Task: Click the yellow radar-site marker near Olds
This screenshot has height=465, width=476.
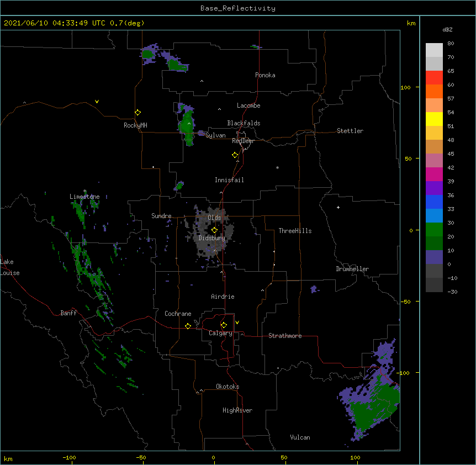Action: [214, 230]
